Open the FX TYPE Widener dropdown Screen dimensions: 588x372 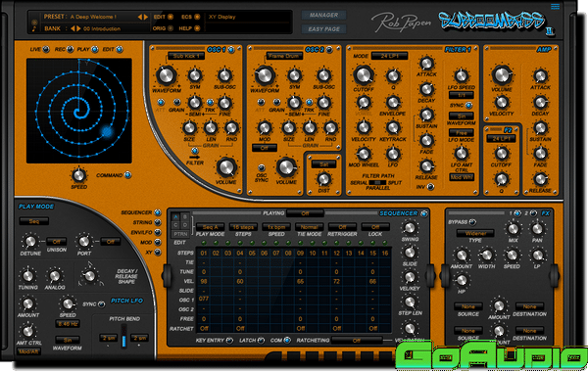(475, 233)
